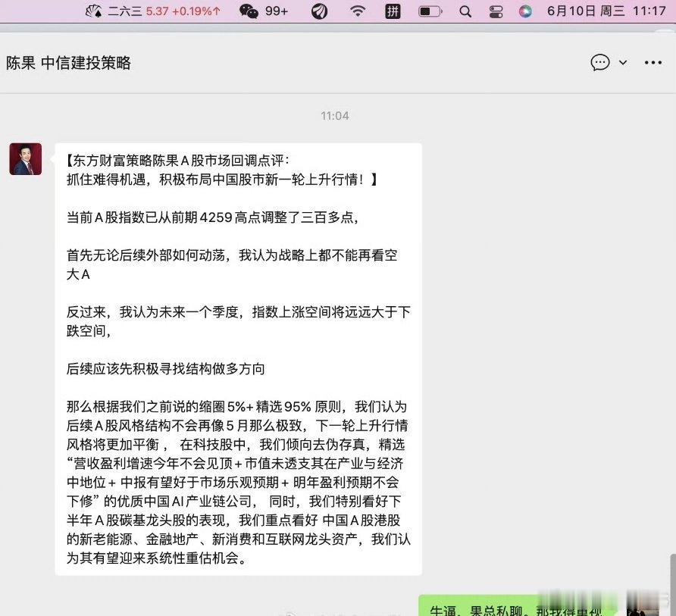The image size is (676, 616).
Task: Click the circular bird app icon in menu bar
Action: (319, 11)
